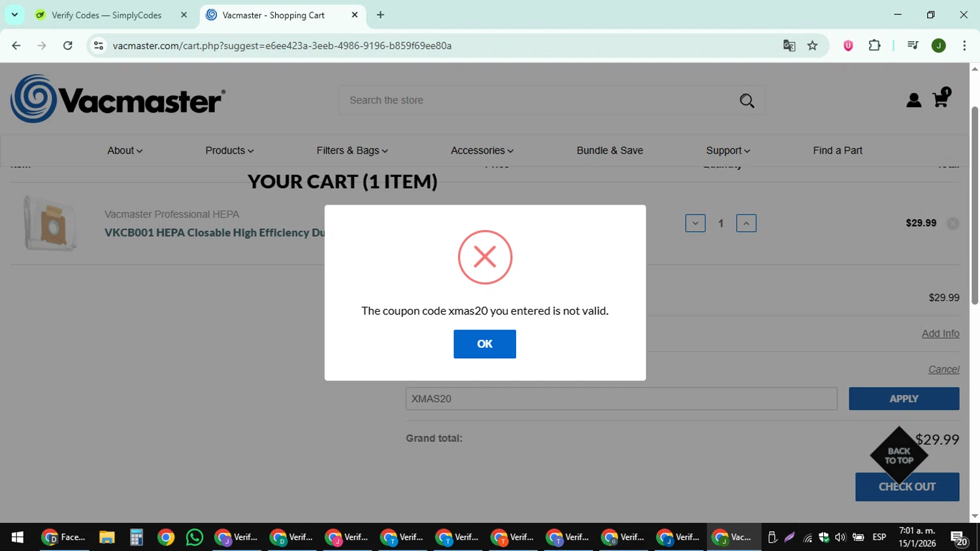
Task: Click the Add Info link
Action: 940,333
